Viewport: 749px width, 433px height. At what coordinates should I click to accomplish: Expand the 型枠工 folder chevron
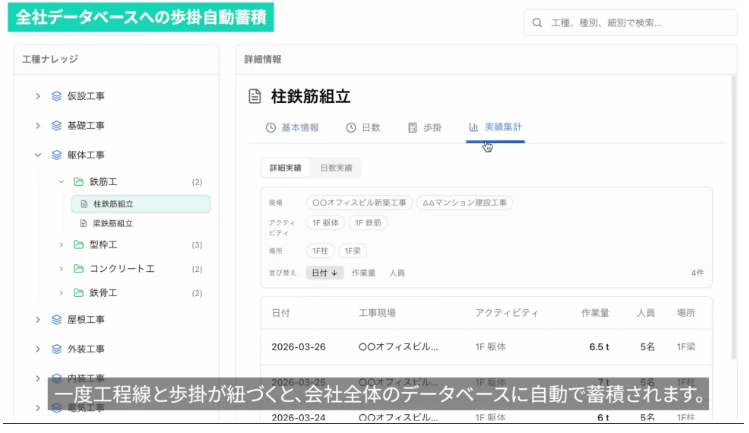tap(61, 245)
